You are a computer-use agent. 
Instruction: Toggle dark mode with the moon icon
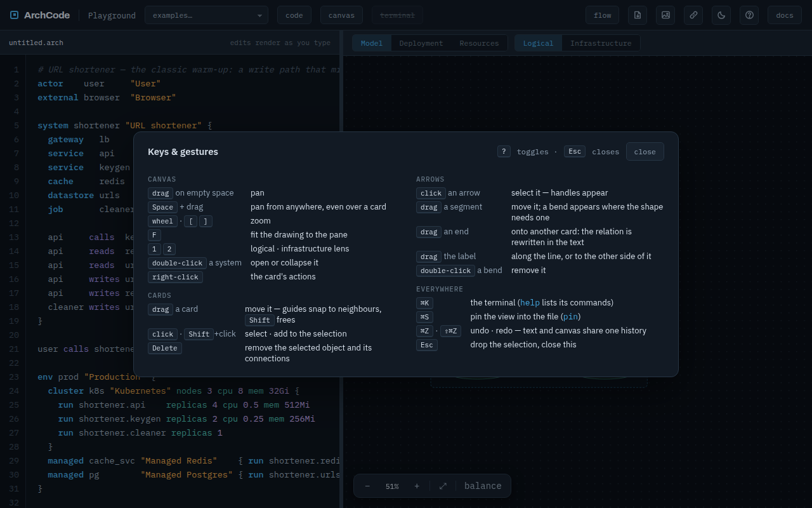click(x=721, y=15)
